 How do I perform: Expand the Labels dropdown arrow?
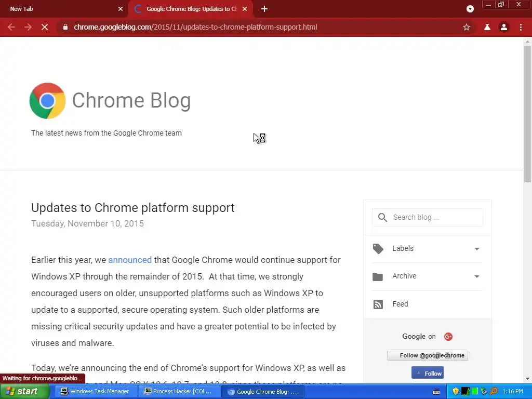[477, 249]
